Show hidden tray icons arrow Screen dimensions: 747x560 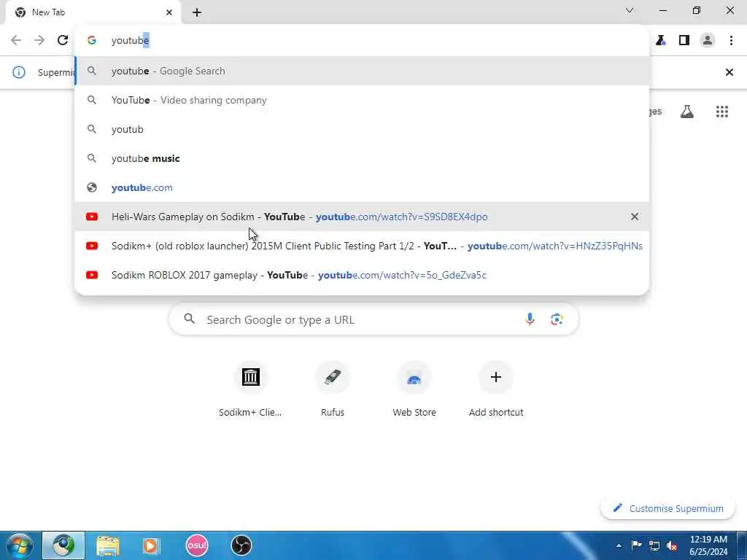[619, 545]
